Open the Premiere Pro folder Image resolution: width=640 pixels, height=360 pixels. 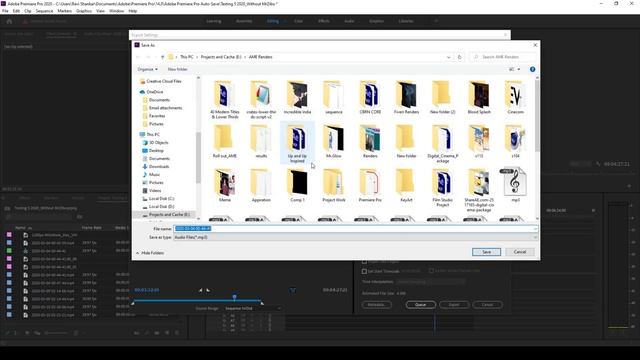(x=370, y=186)
